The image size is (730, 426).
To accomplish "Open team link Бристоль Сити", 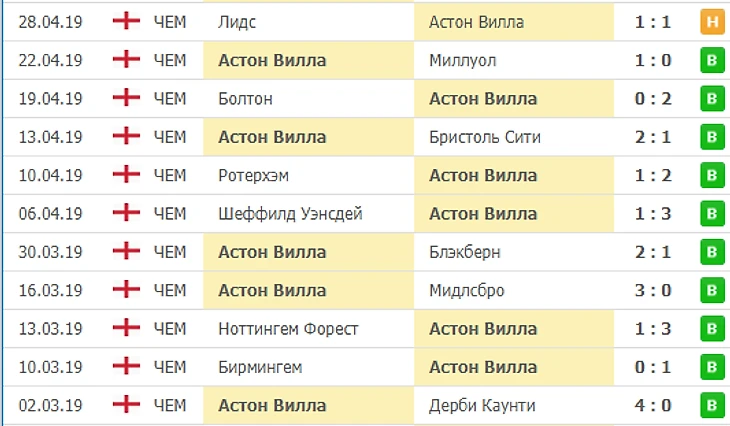I will [484, 137].
